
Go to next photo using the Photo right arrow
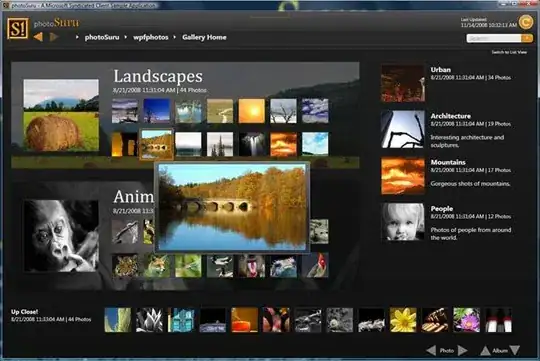(462, 350)
